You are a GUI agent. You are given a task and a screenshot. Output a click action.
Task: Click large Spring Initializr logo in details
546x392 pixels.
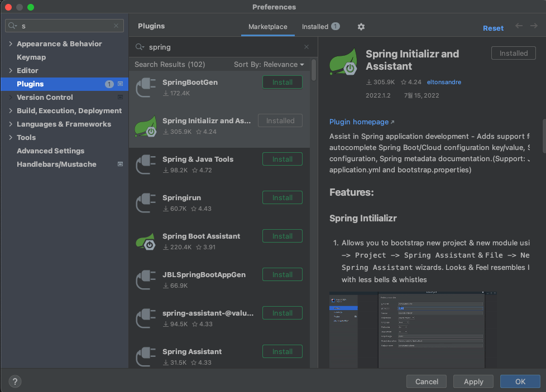click(x=344, y=62)
